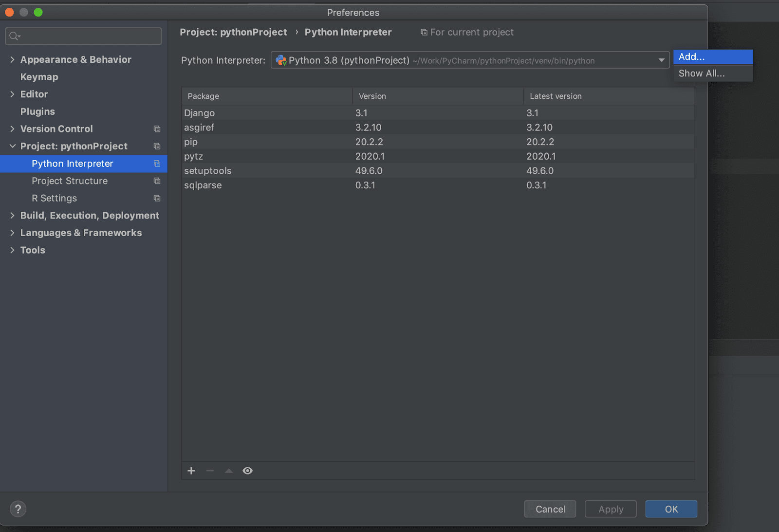Click the install package plus icon
Viewport: 779px width, 532px height.
point(191,471)
